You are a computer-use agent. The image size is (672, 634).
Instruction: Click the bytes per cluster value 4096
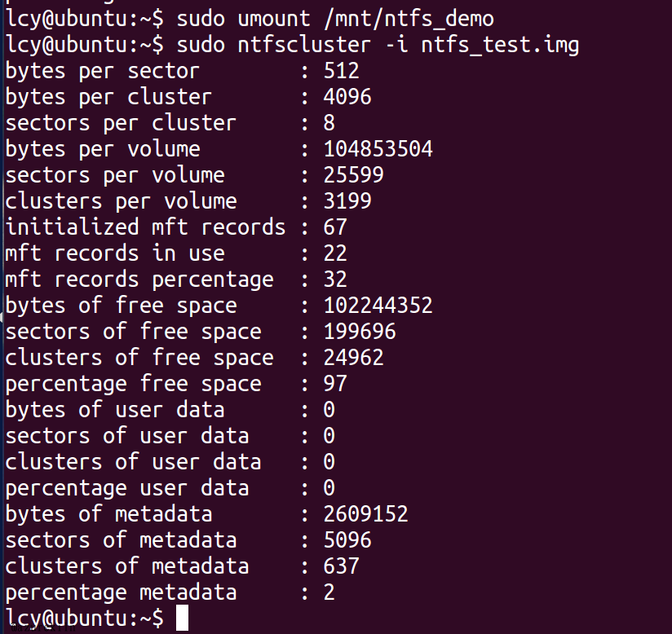point(347,97)
